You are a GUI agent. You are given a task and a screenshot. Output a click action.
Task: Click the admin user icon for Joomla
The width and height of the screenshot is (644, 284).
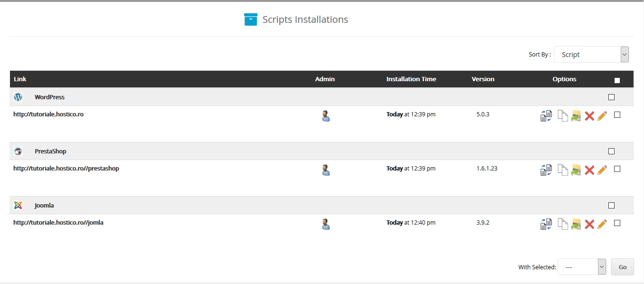pyautogui.click(x=326, y=224)
